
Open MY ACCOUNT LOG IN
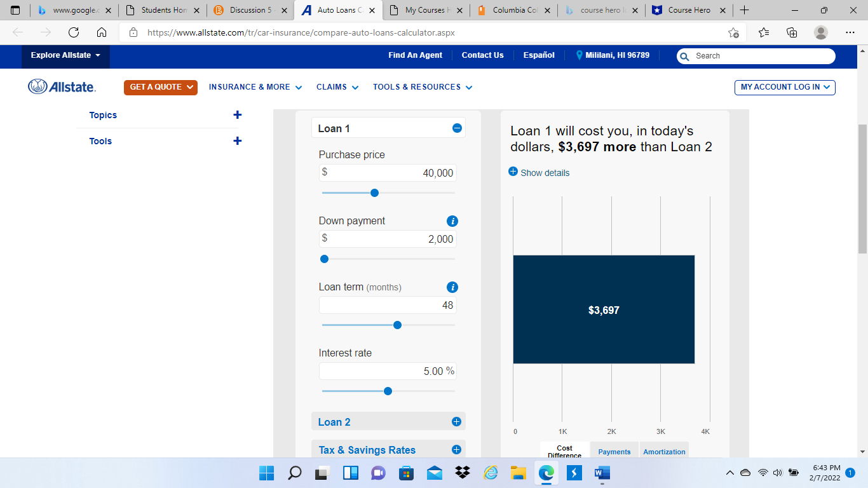coord(784,87)
